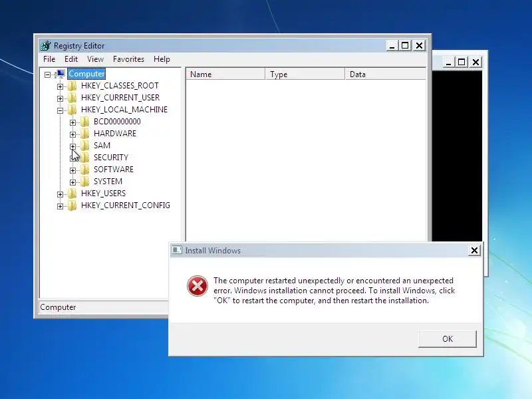Viewport: 532px width, 399px height.
Task: Open the View menu
Action: coord(95,59)
